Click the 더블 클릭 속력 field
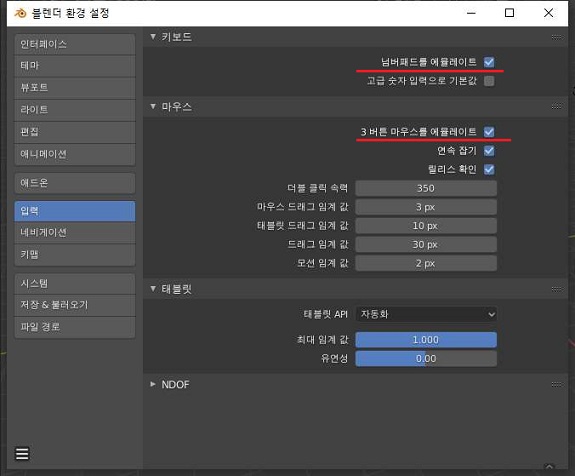 coord(426,188)
